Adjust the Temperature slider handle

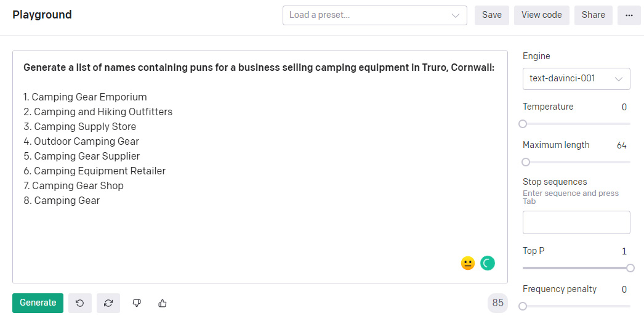pyautogui.click(x=523, y=124)
